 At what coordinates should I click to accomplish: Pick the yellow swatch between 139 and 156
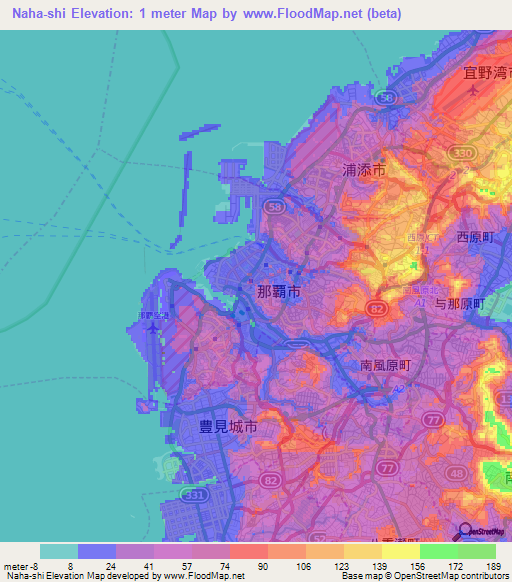[x=401, y=552]
